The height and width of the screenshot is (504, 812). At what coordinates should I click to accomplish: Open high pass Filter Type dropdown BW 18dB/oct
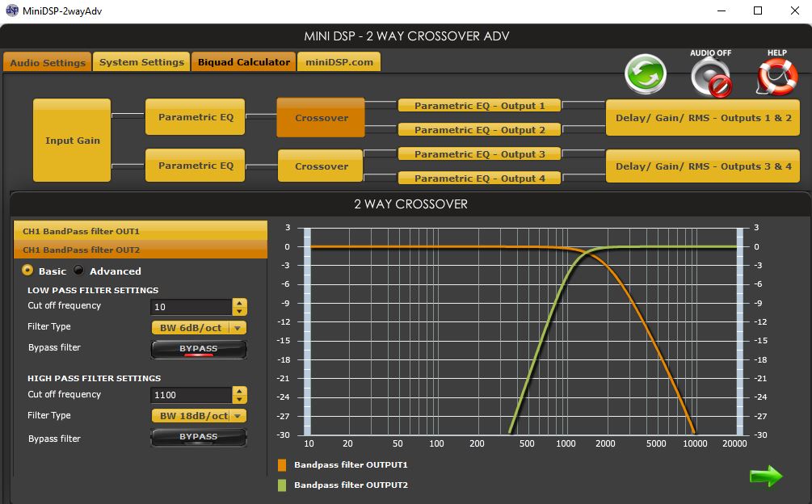point(199,415)
